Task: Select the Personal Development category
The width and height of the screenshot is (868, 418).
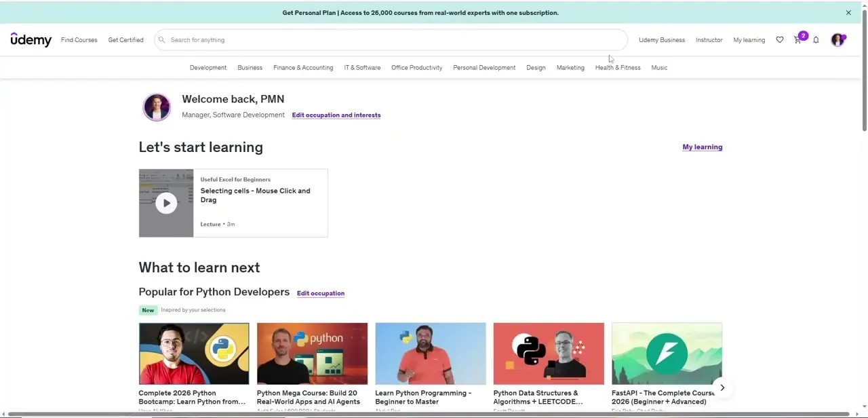Action: [x=484, y=68]
